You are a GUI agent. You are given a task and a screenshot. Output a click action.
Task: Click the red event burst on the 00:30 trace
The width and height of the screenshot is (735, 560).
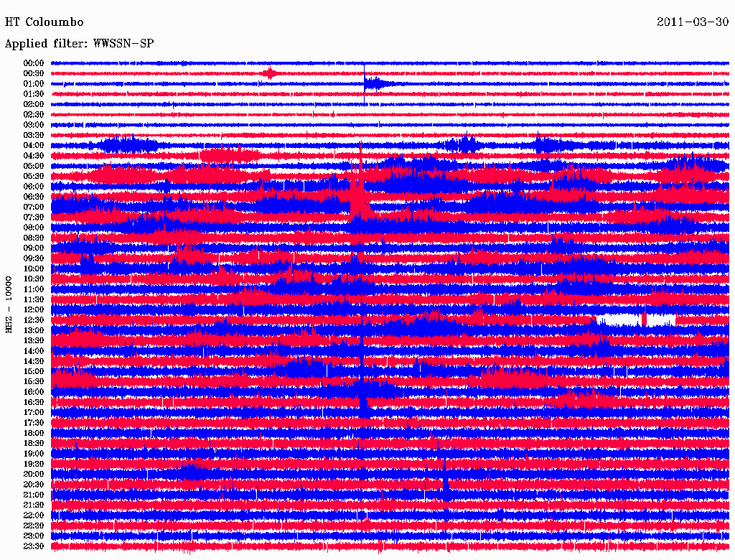[270, 73]
